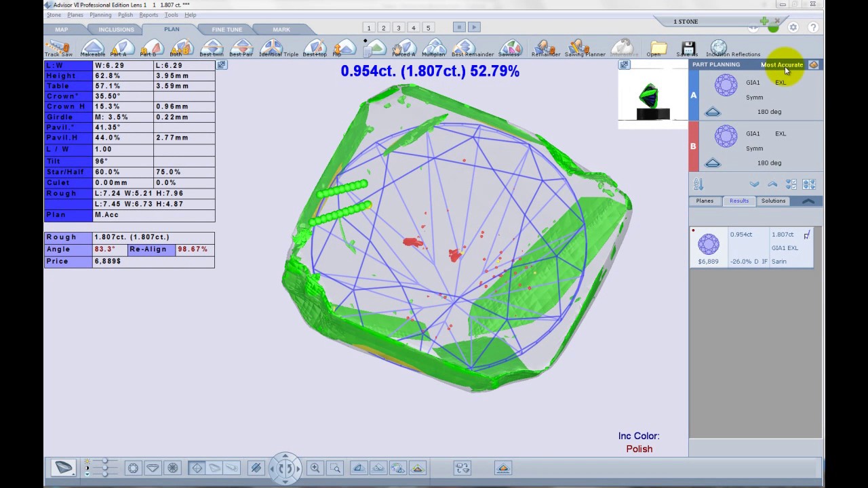Viewport: 868px width, 488px height.
Task: Click the Remainder tool icon
Action: point(545,48)
